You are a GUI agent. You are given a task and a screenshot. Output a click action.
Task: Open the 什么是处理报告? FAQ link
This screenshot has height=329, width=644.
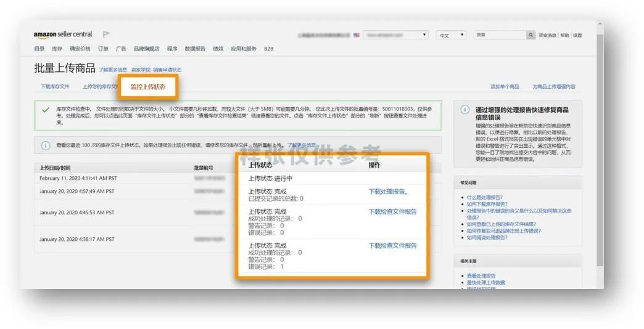tap(485, 197)
